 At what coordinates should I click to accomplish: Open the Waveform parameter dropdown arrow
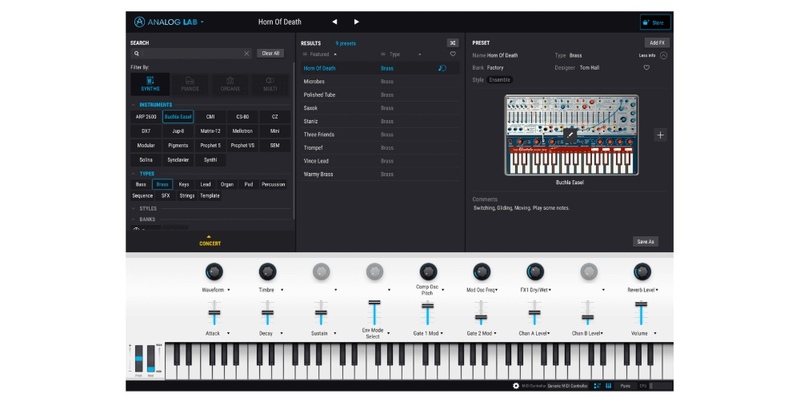[x=229, y=290]
